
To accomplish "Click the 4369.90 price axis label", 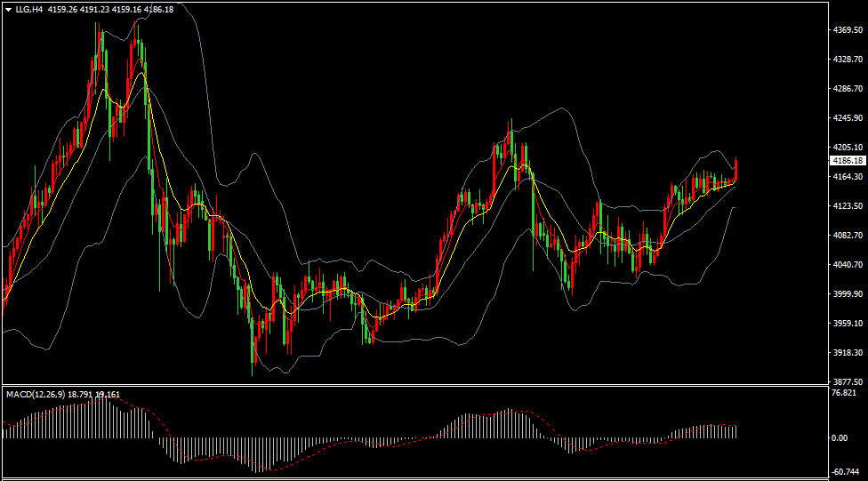I will pos(848,30).
